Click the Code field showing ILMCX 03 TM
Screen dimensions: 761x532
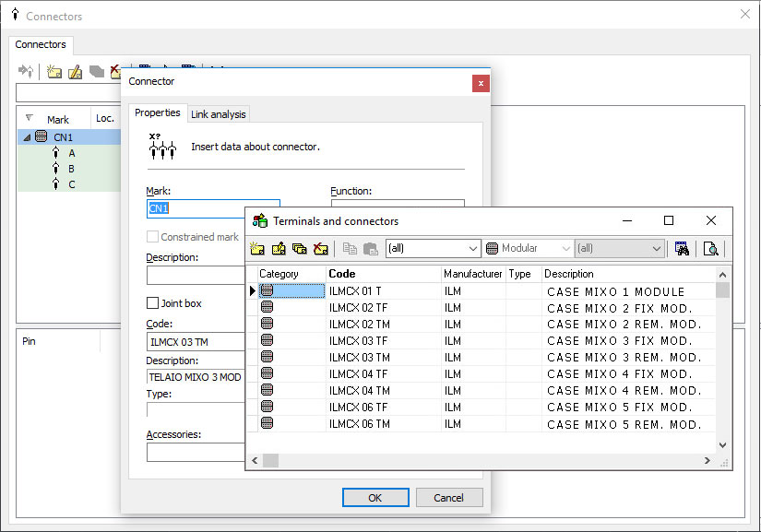click(x=196, y=342)
